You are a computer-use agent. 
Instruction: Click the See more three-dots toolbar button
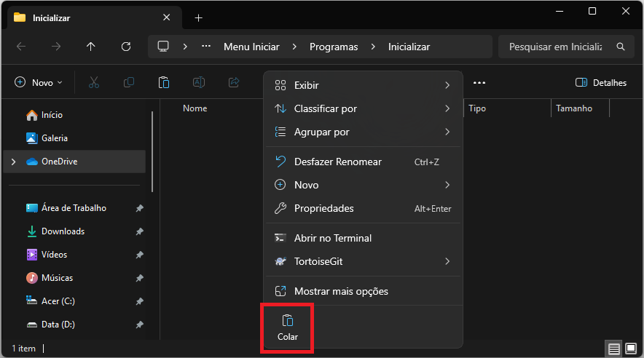pos(479,83)
